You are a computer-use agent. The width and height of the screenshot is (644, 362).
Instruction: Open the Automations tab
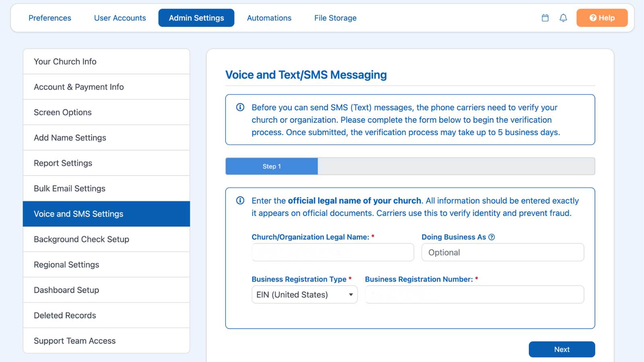pyautogui.click(x=269, y=18)
